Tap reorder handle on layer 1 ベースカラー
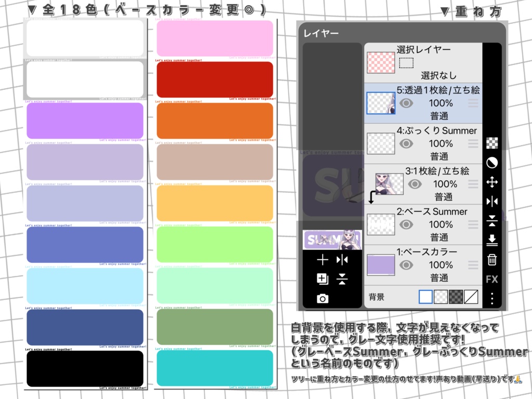 point(473,264)
